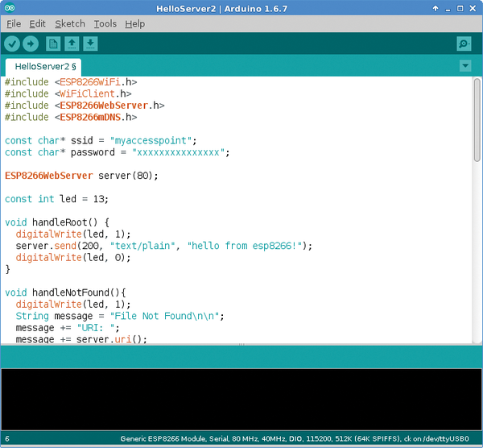483x448 pixels.
Task: Click the Generic ESP8266 Module board status text
Action: coord(295,439)
